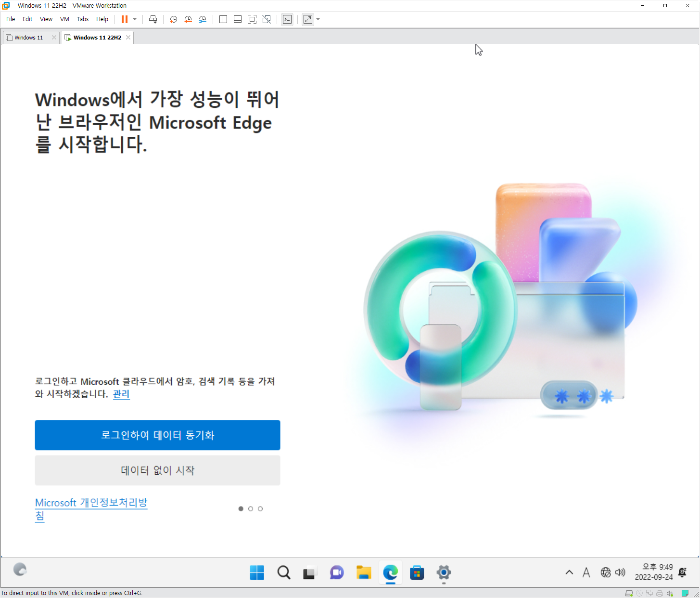Image resolution: width=700 pixels, height=598 pixels.
Task: Pause the virtual machine
Action: [x=125, y=19]
